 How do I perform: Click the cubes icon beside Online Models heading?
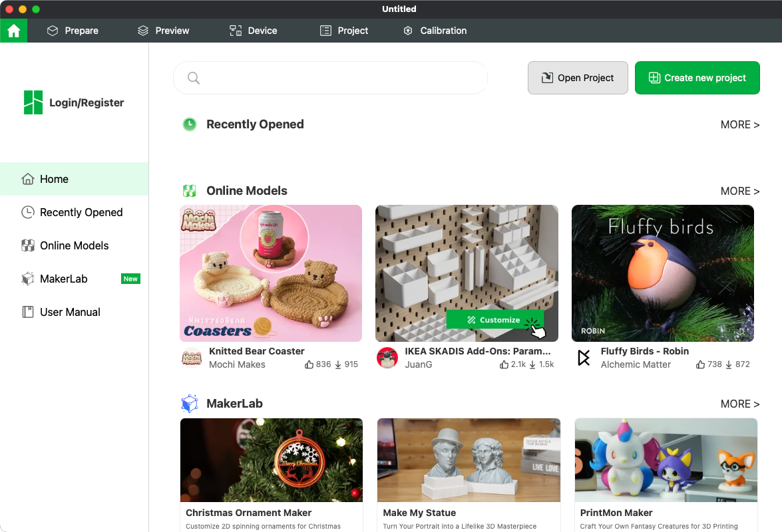190,191
